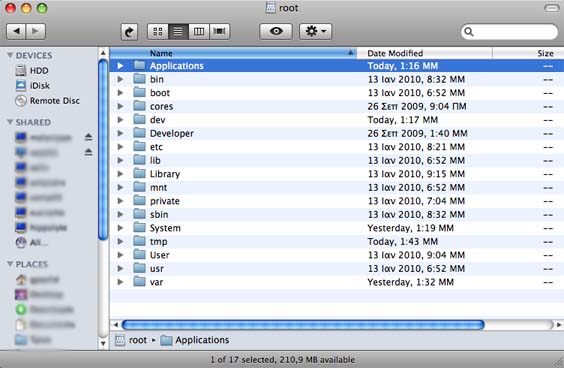
Task: Open the gear Action menu
Action: [315, 31]
